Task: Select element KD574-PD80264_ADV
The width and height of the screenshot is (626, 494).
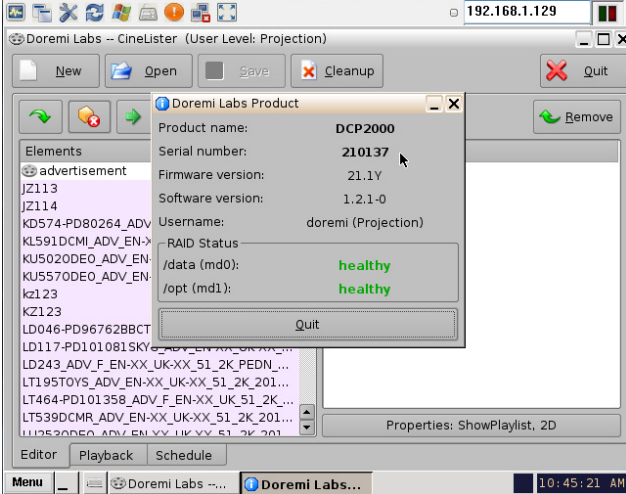Action: click(x=86, y=224)
